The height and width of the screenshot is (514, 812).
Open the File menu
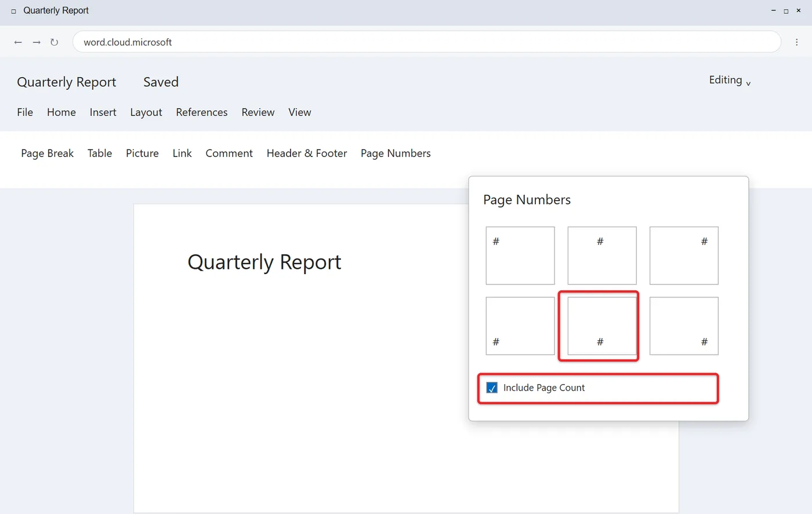[x=25, y=112]
